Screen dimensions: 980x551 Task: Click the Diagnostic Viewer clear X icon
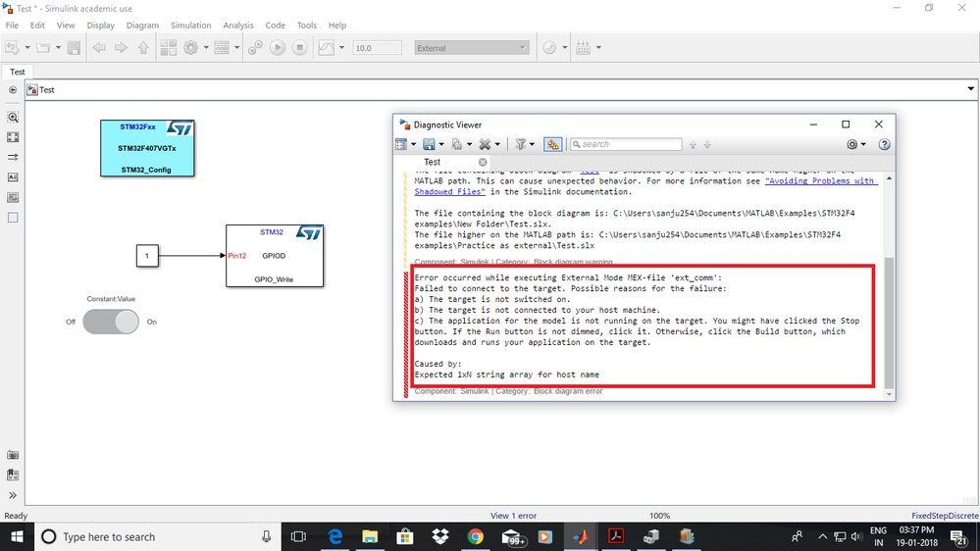coord(485,144)
